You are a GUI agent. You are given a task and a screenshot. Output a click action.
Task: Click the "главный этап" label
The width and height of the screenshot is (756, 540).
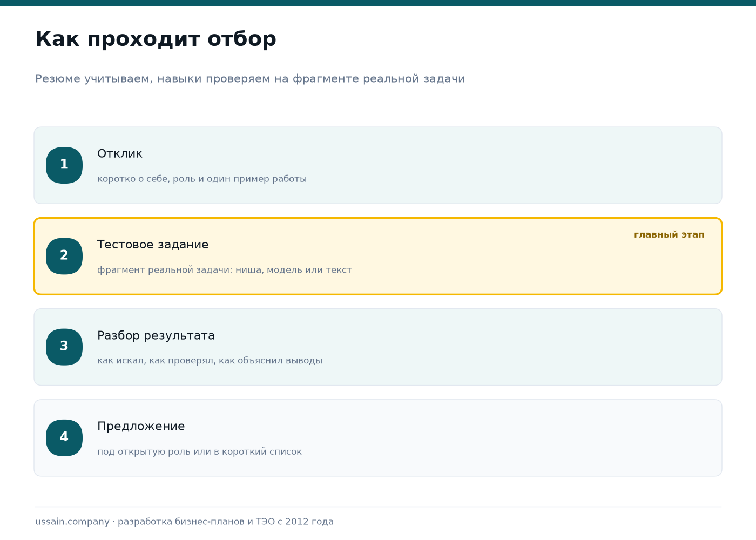tap(669, 235)
